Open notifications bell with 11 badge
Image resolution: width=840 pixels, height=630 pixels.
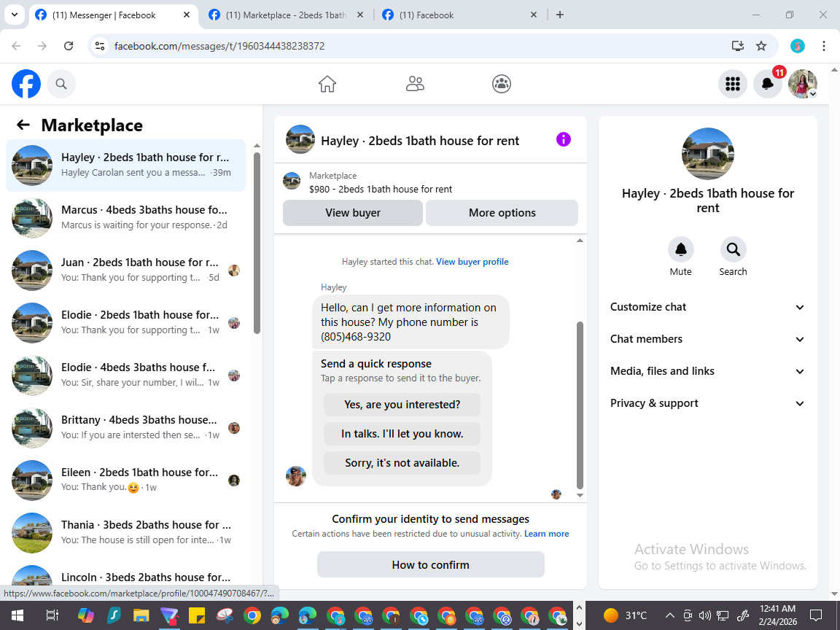(x=768, y=84)
